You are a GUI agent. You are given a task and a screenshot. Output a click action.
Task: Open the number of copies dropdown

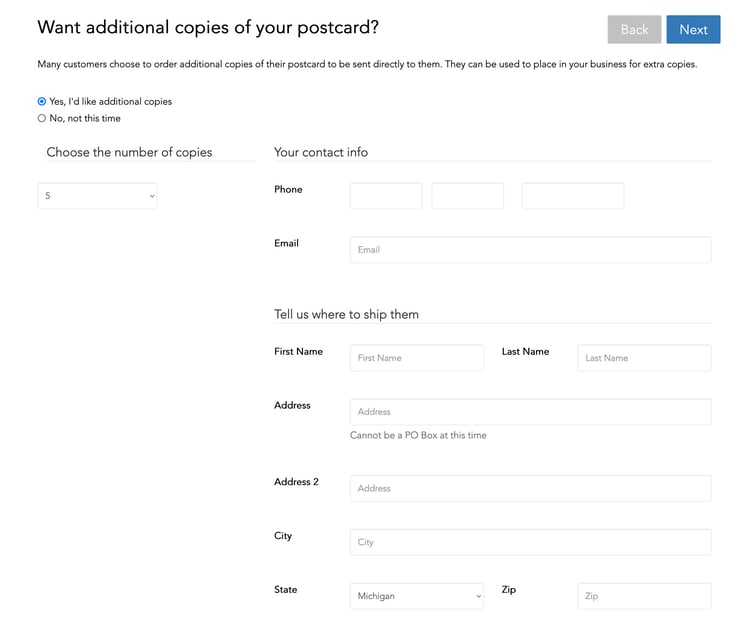(97, 196)
